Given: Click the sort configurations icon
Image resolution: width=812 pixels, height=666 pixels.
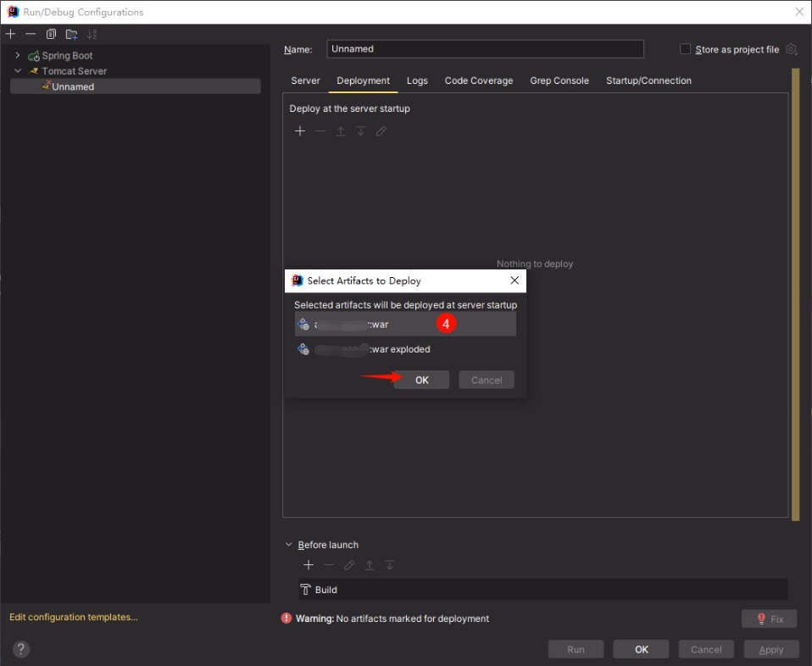Looking at the screenshot, I should 92,34.
